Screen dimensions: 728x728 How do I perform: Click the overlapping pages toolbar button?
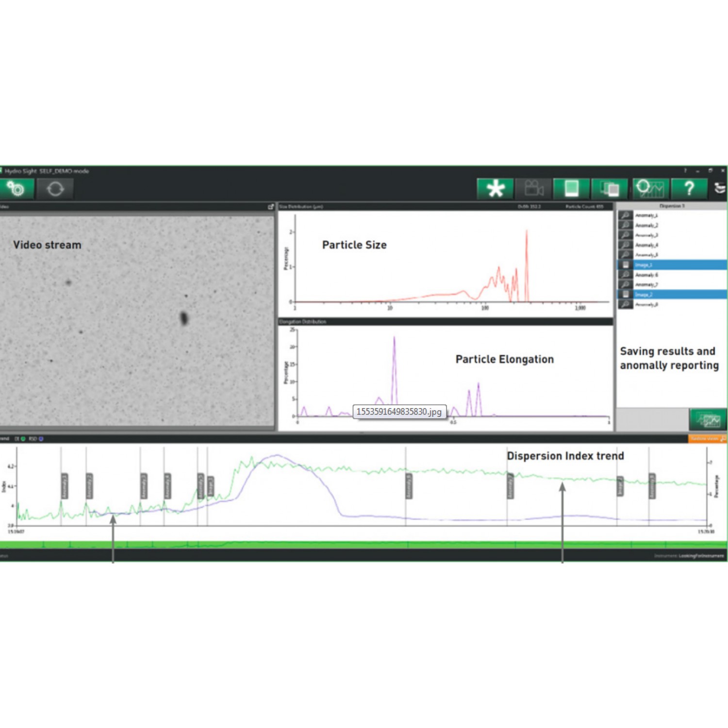610,189
